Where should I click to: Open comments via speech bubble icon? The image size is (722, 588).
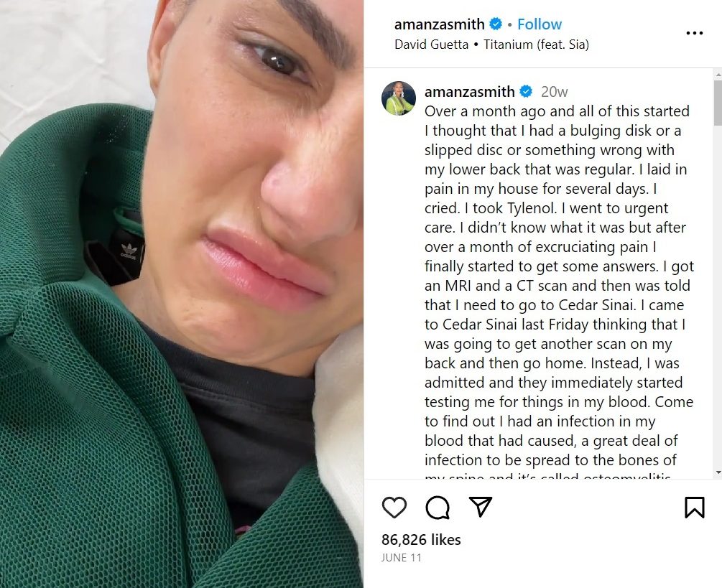(438, 508)
